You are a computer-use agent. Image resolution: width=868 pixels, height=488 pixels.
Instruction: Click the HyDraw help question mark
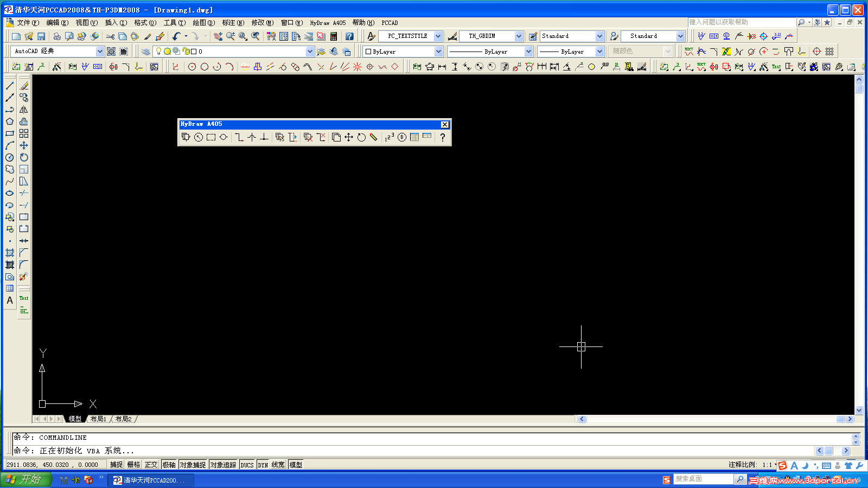point(443,137)
